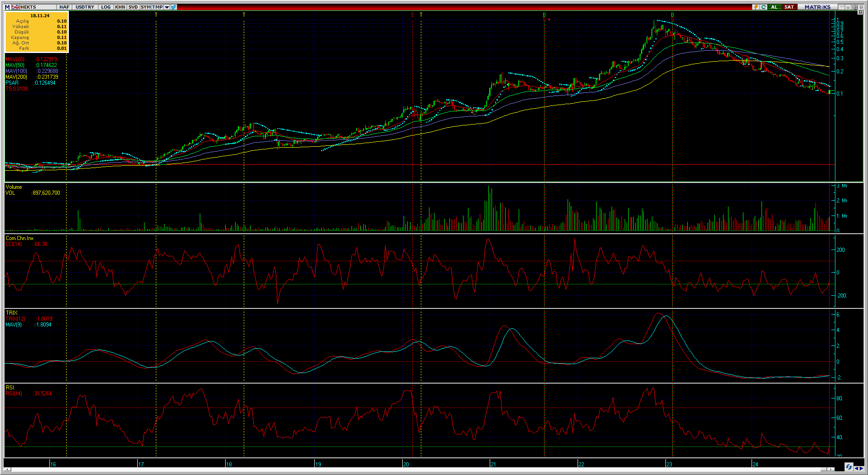Click the 21 year label on time axis
Image resolution: width=868 pixels, height=475 pixels.
pos(493,464)
